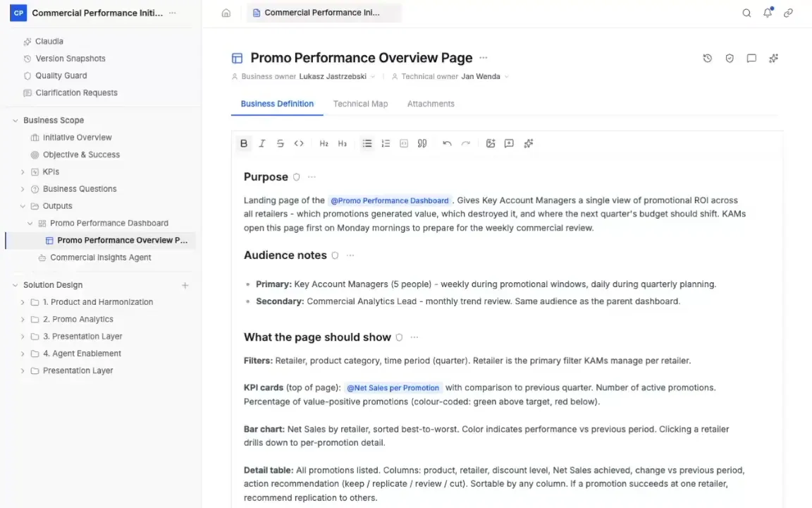This screenshot has height=508, width=812.
Task: Switch to Attachments tab
Action: click(x=431, y=104)
